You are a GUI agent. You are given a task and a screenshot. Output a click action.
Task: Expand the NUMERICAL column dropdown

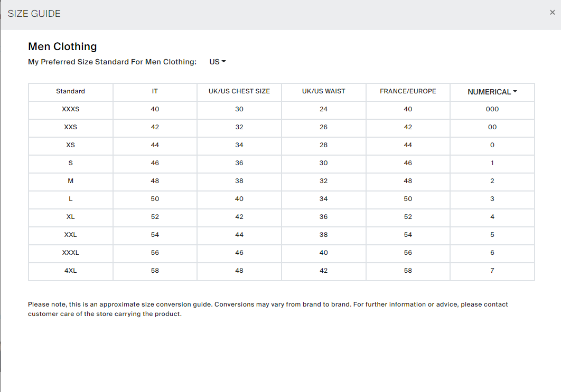click(x=492, y=92)
